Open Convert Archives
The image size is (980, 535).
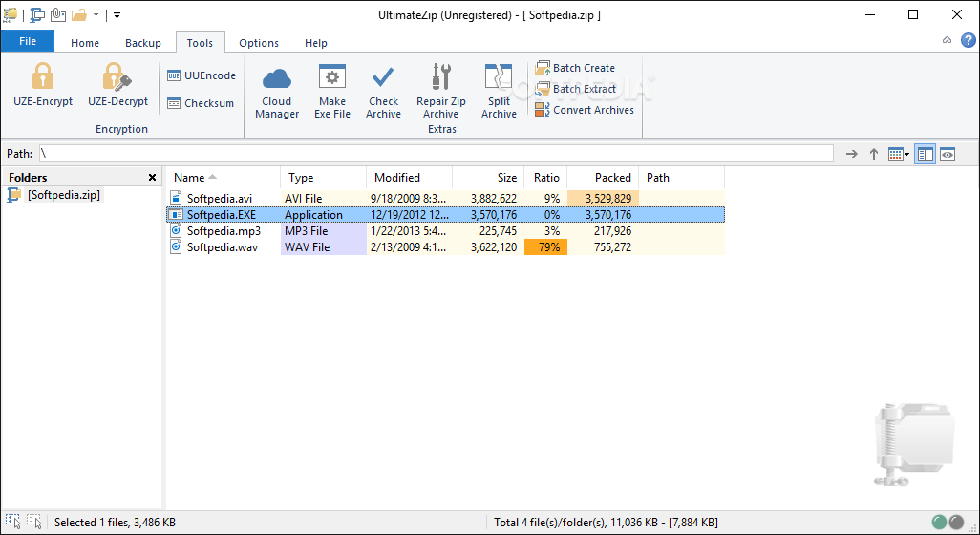click(x=585, y=110)
